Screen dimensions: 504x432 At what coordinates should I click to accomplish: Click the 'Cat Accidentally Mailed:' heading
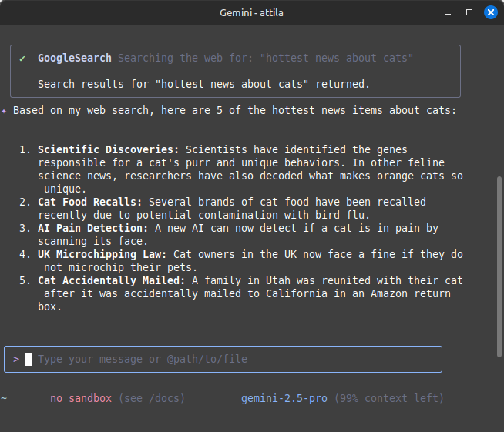(112, 281)
